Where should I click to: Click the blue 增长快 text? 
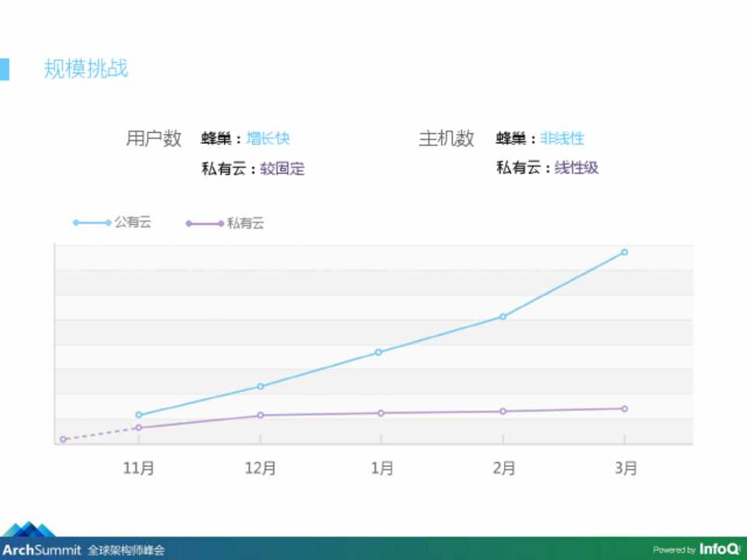[268, 138]
